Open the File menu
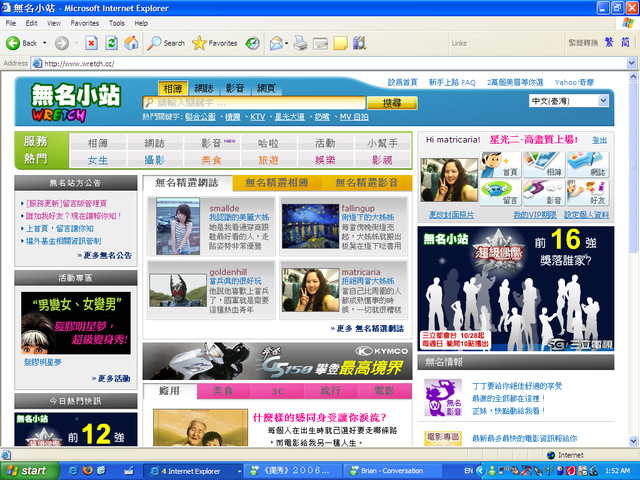The image size is (640, 480). pos(11,23)
